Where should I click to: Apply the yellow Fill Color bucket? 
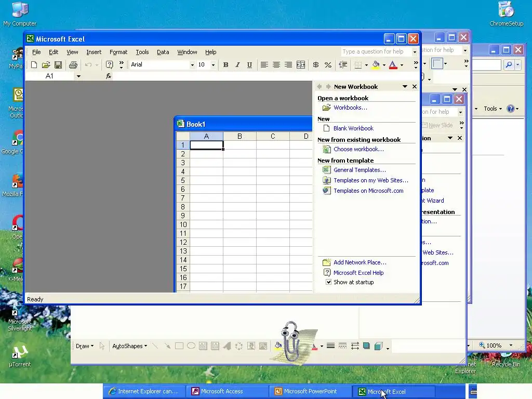tap(376, 65)
